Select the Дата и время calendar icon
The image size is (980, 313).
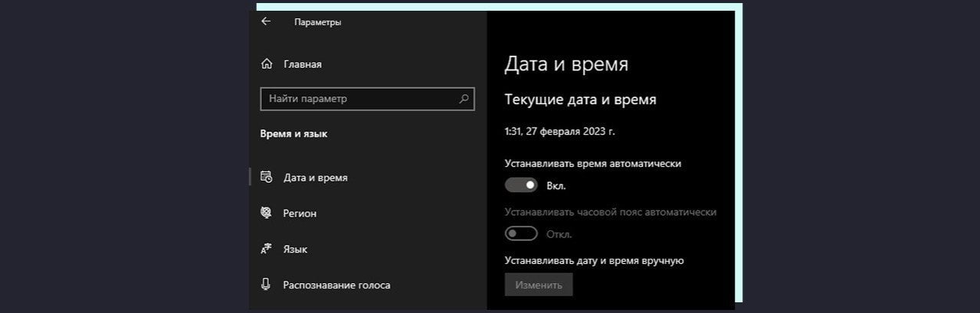point(267,177)
